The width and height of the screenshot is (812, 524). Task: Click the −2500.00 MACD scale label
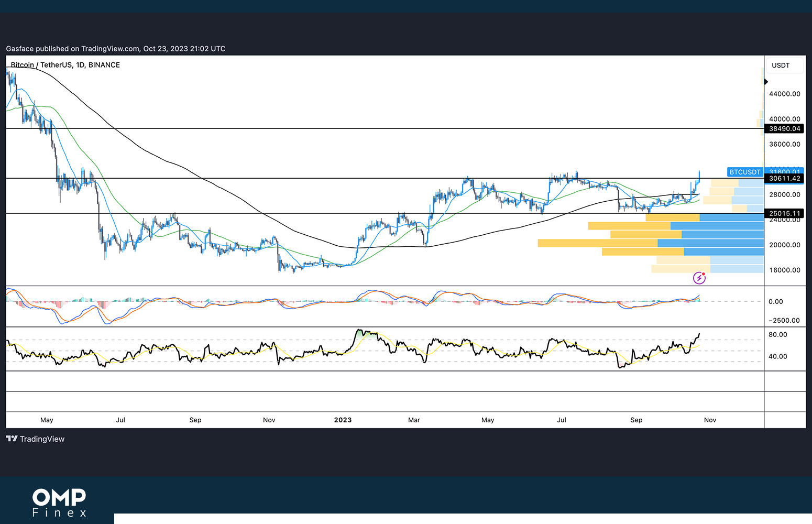pos(784,320)
